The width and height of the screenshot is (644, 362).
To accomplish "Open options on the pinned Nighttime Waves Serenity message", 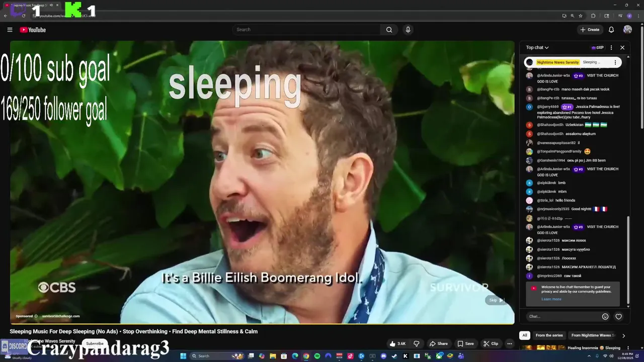I will pos(615,62).
